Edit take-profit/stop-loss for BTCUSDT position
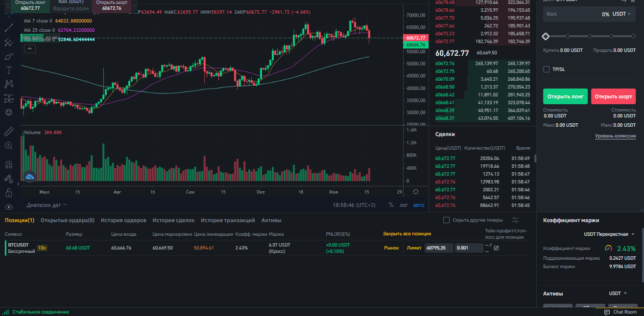The height and width of the screenshot is (316, 644). [x=496, y=248]
